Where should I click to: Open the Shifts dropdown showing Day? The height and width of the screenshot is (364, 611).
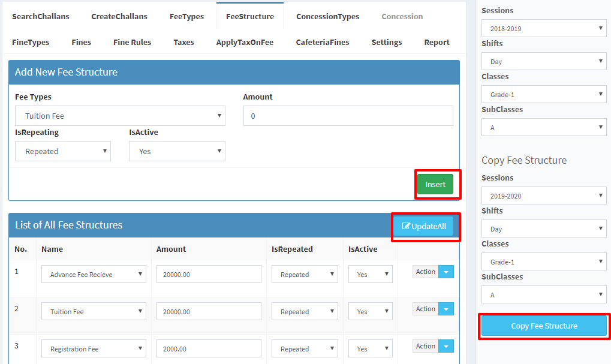[543, 61]
